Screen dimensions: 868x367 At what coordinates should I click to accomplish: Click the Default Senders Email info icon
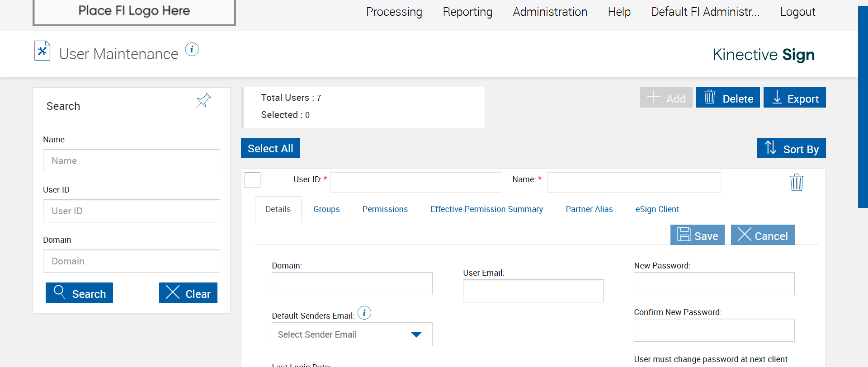364,313
